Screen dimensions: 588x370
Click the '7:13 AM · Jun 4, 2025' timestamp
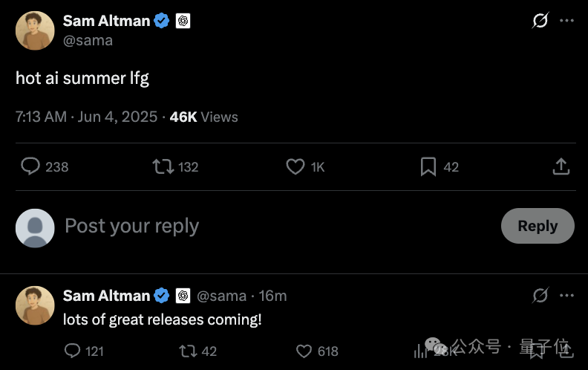pyautogui.click(x=86, y=117)
